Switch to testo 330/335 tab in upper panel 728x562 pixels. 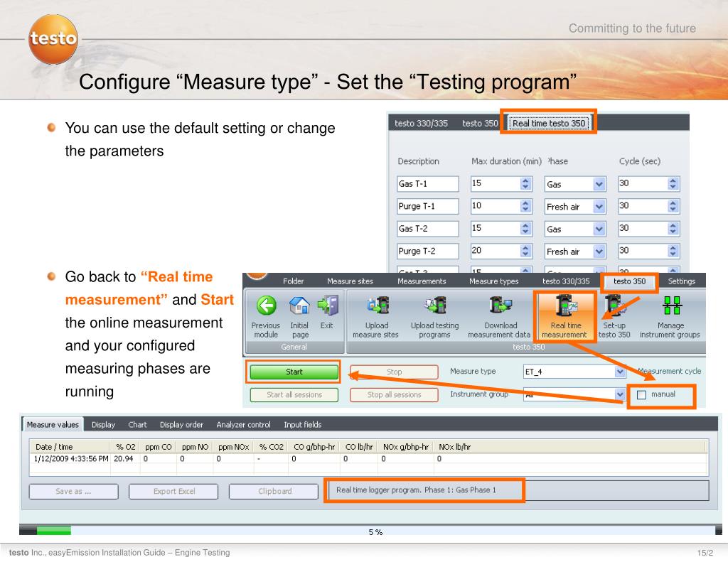[421, 124]
